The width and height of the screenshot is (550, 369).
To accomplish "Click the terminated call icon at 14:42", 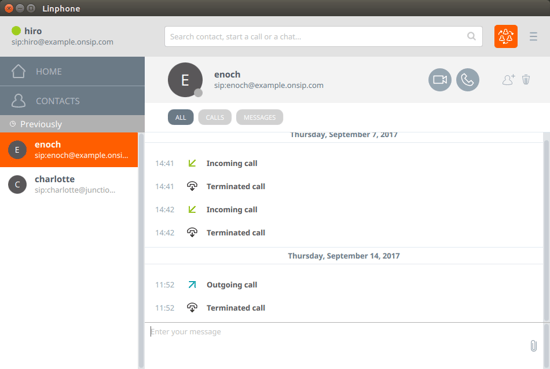I will coord(192,232).
